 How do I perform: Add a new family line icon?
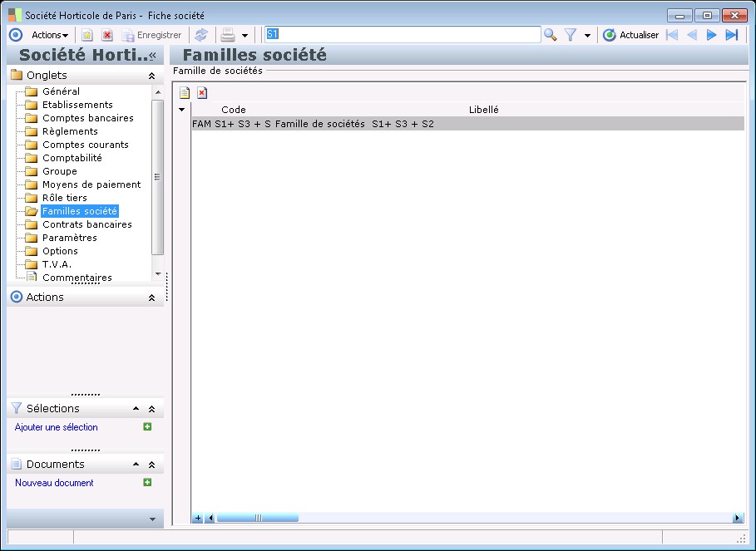185,92
